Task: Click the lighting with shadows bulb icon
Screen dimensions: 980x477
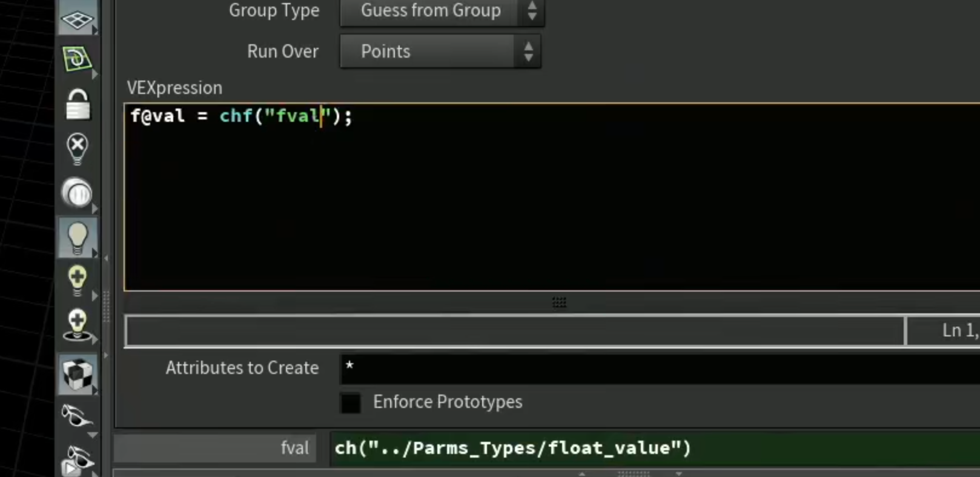Action: (77, 325)
